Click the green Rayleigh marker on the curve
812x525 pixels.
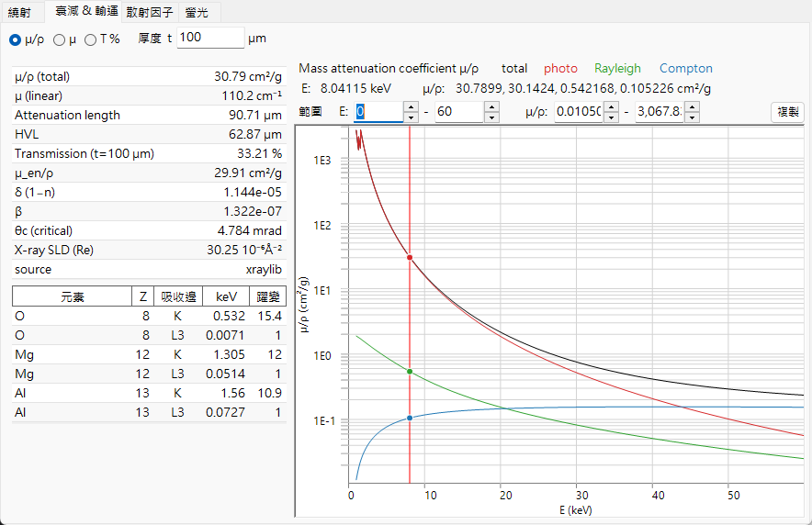(x=410, y=372)
